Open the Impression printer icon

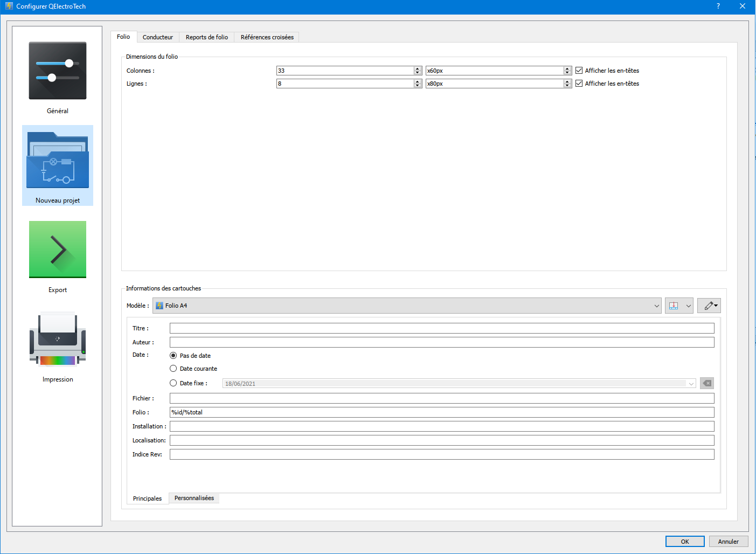(58, 339)
